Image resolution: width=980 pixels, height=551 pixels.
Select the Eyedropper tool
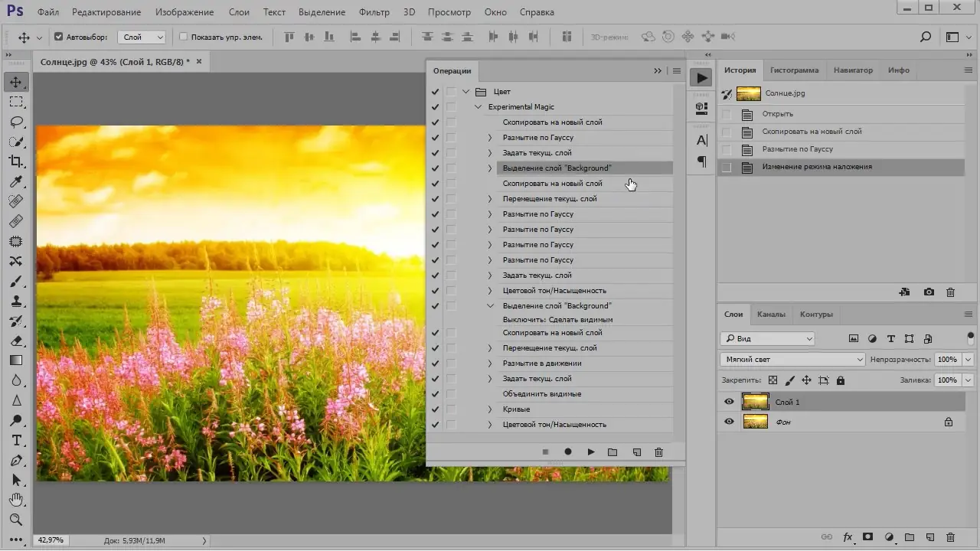[x=16, y=181]
